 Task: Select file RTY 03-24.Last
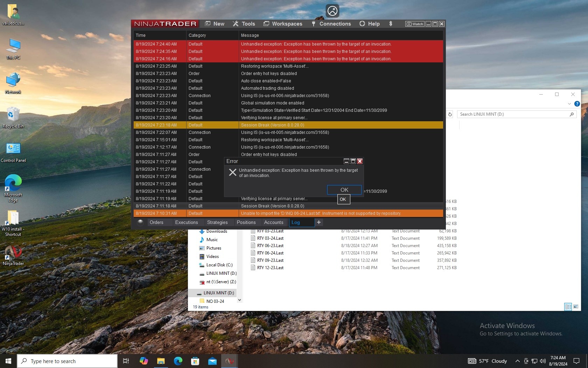[x=270, y=238]
